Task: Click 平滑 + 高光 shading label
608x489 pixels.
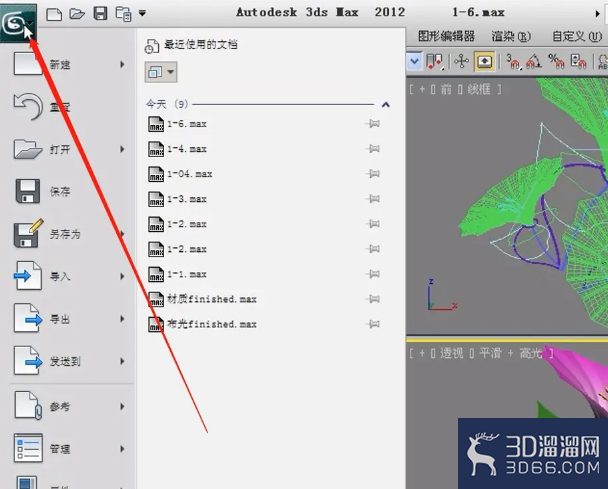Action: click(x=510, y=353)
